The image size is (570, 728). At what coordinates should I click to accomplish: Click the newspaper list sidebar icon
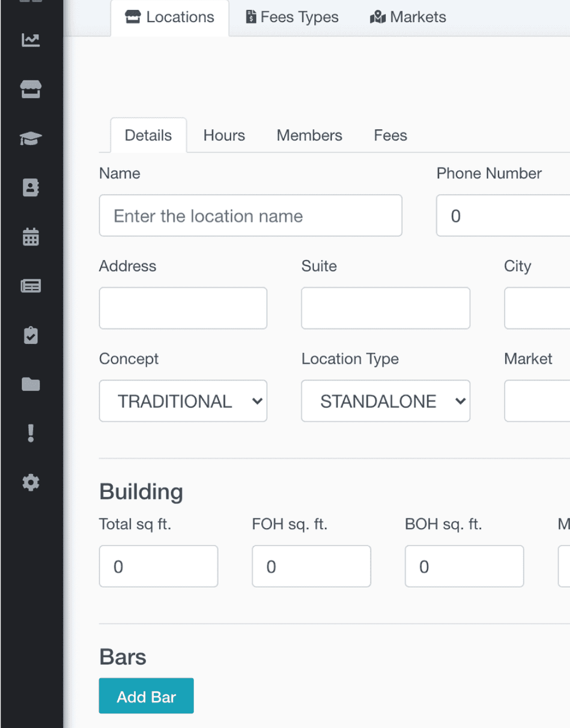(31, 286)
